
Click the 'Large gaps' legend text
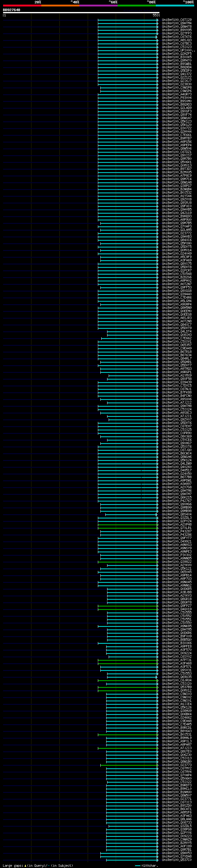point(13,866)
